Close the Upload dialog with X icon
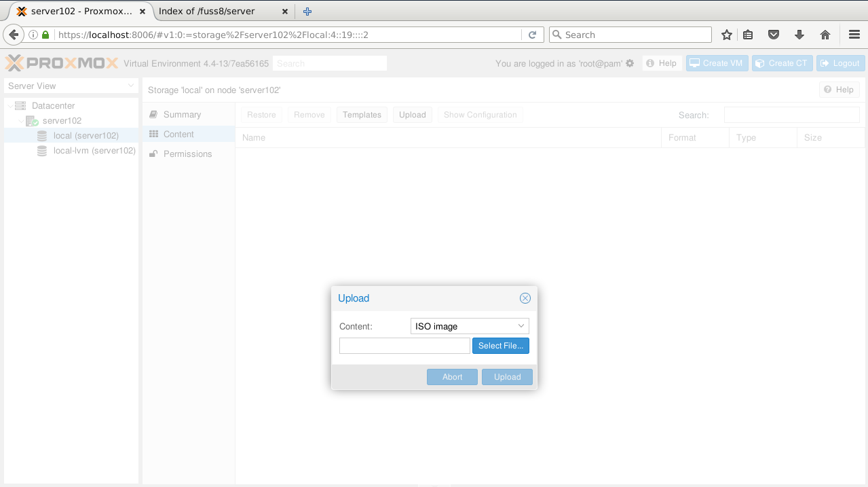Screen dimensions: 868x487 pyautogui.click(x=525, y=298)
